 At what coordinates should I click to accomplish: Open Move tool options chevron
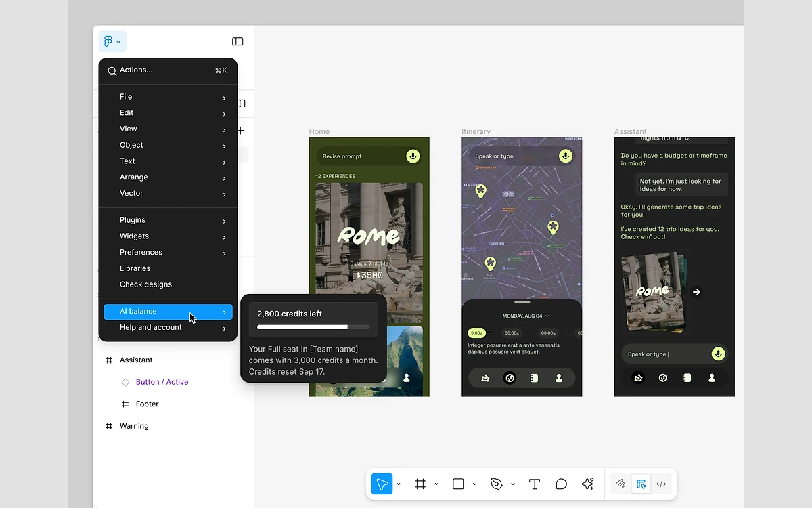[x=398, y=484]
